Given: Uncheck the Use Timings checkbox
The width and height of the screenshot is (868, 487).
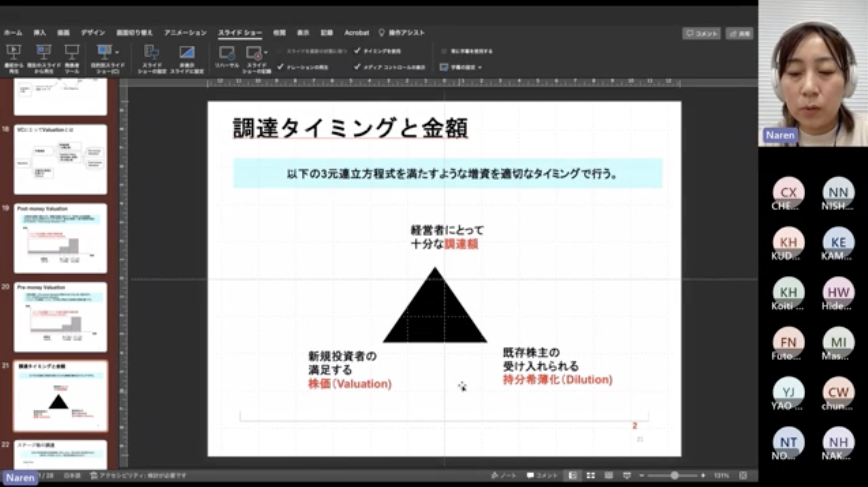Looking at the screenshot, I should tap(357, 51).
